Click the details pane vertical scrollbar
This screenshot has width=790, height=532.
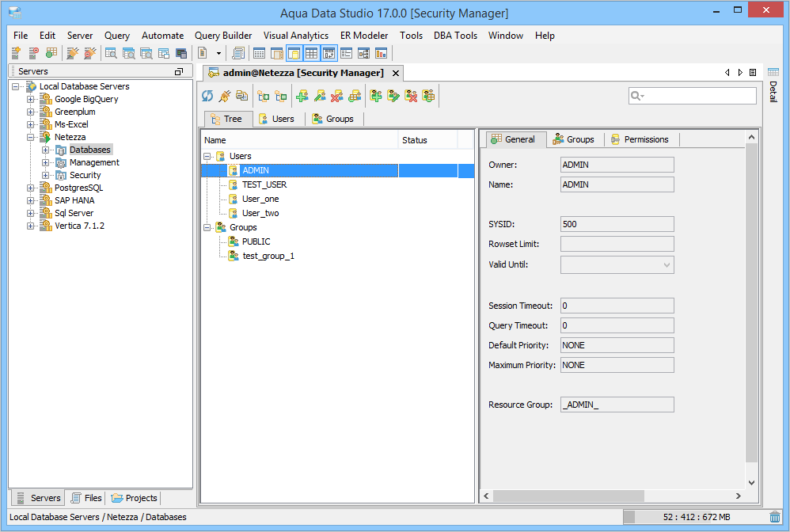751,302
